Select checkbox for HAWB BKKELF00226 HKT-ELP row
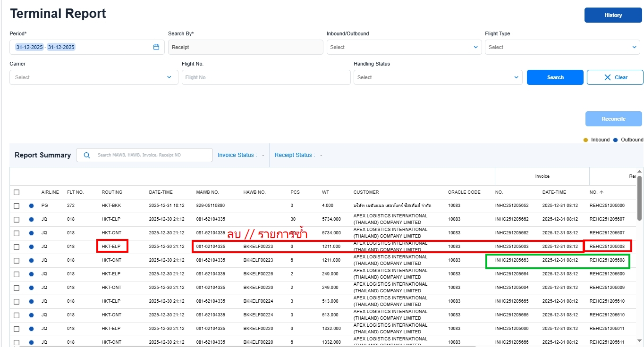 pos(17,274)
